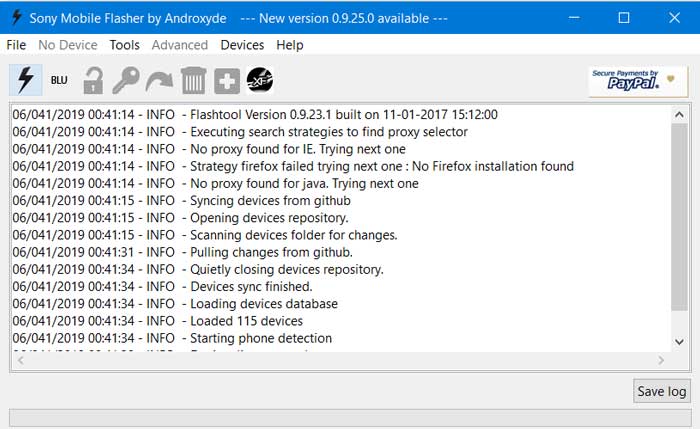Click the 'Quietly closing devices repository.' line
Viewport: 700px width, 429px height.
click(x=198, y=269)
